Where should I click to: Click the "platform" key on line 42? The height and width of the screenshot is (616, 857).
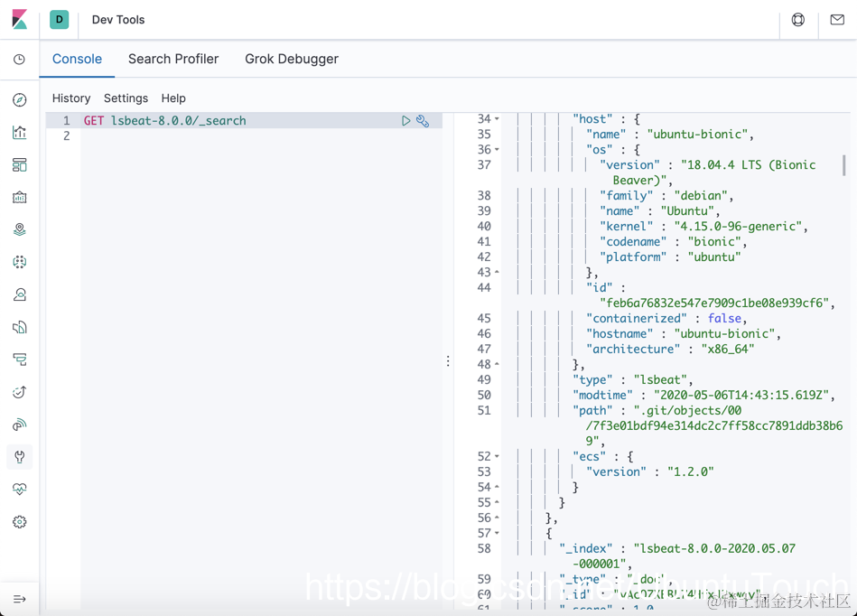[x=633, y=257]
